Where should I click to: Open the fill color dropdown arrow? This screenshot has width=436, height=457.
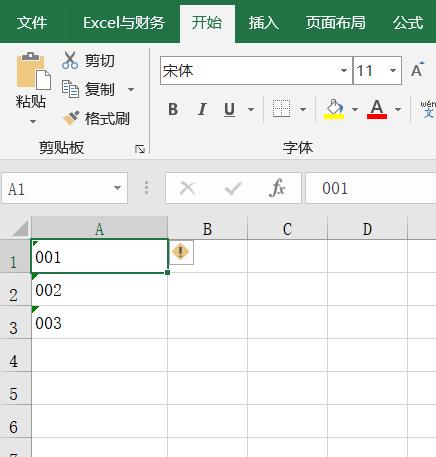355,109
